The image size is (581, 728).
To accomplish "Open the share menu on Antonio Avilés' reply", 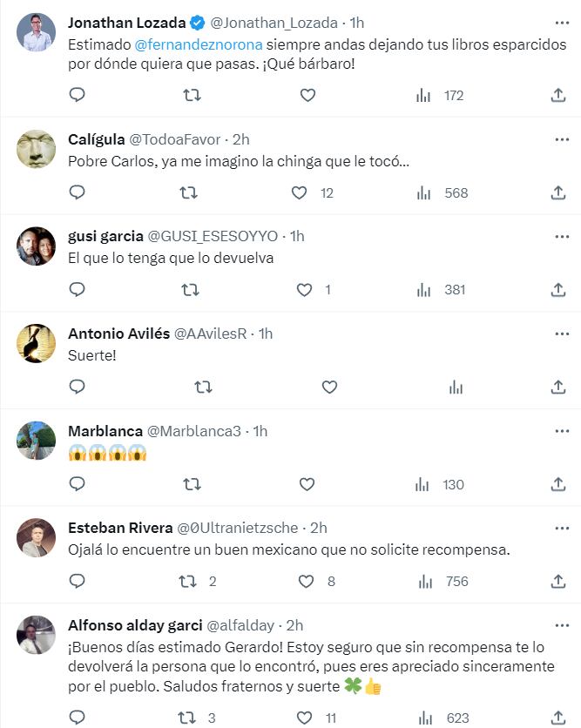I will [x=557, y=388].
